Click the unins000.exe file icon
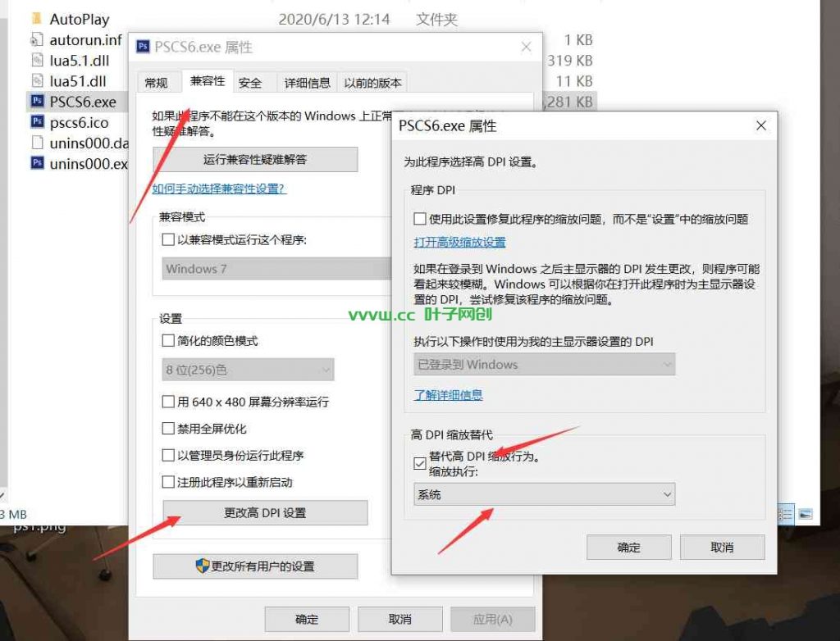This screenshot has height=641, width=840. pos(37,163)
